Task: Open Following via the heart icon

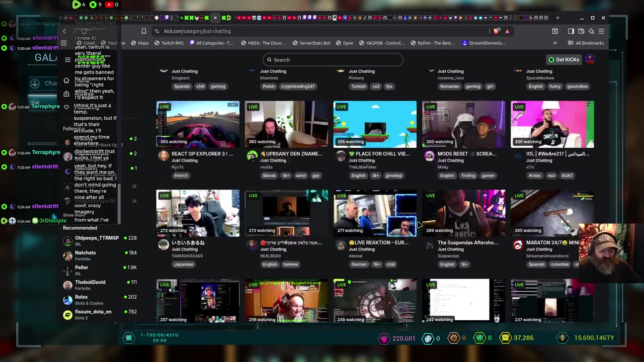Action: (x=66, y=107)
